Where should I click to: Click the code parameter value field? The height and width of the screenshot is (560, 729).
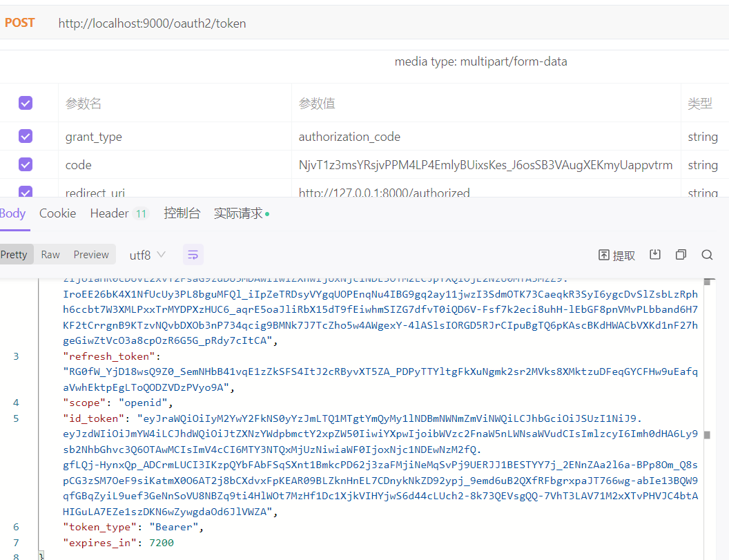tap(485, 165)
